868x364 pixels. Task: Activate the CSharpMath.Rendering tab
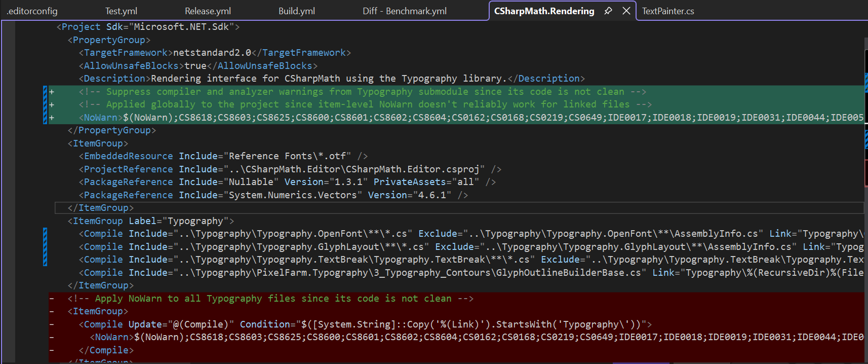(544, 11)
